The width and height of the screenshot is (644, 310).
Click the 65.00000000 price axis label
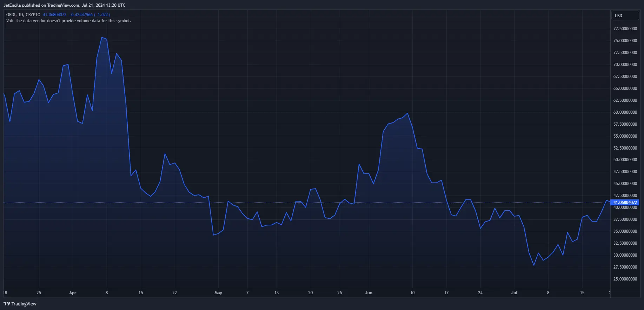[x=625, y=88]
